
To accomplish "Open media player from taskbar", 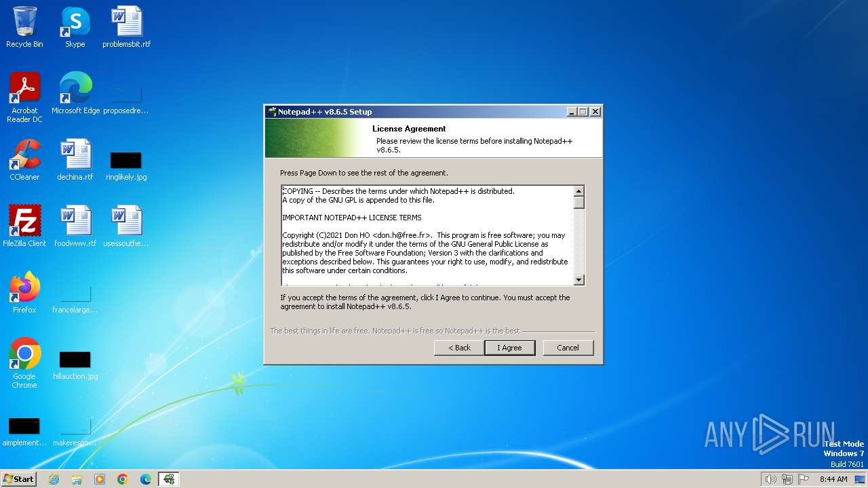I will (100, 479).
